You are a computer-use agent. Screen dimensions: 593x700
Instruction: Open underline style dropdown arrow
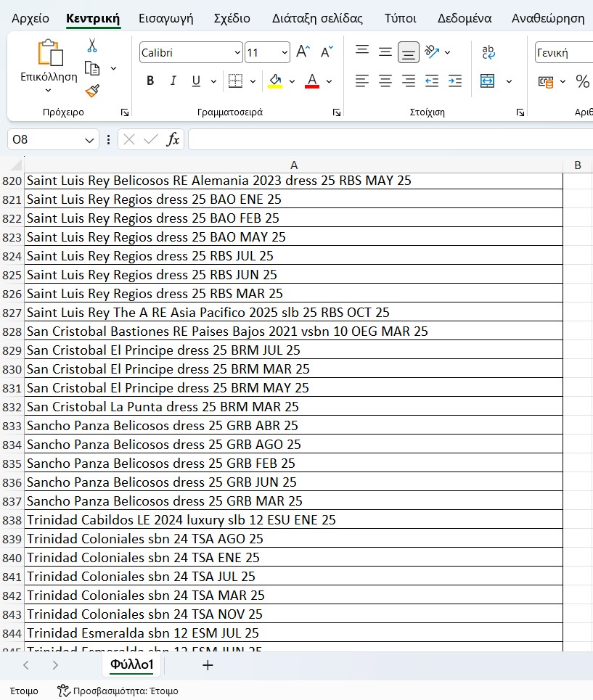213,81
